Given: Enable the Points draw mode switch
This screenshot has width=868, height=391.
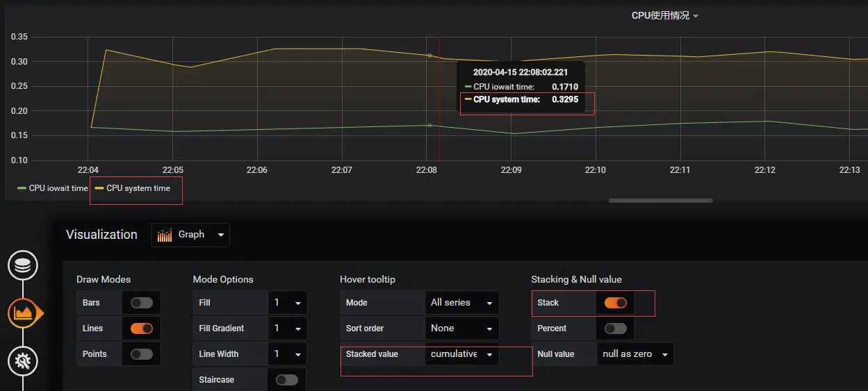Looking at the screenshot, I should 142,354.
